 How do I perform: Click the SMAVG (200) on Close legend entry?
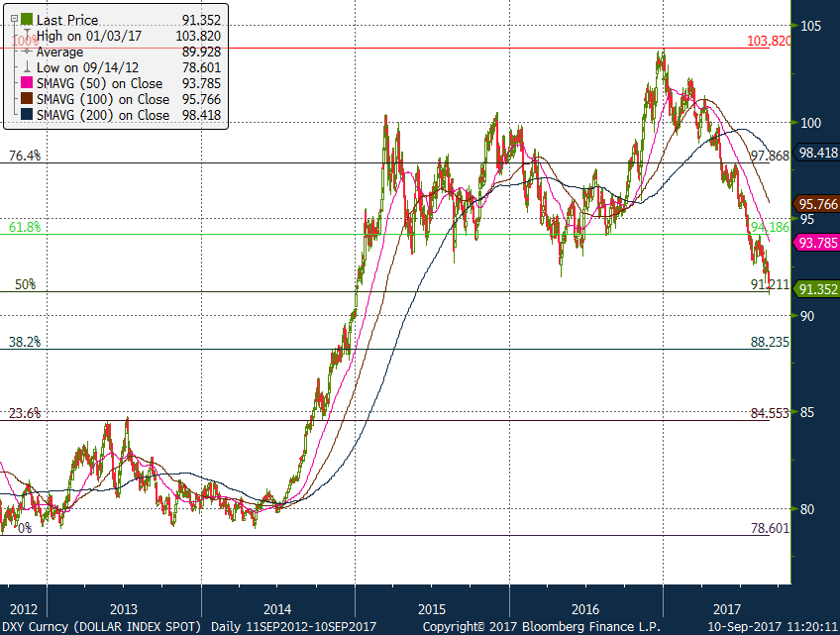point(102,115)
